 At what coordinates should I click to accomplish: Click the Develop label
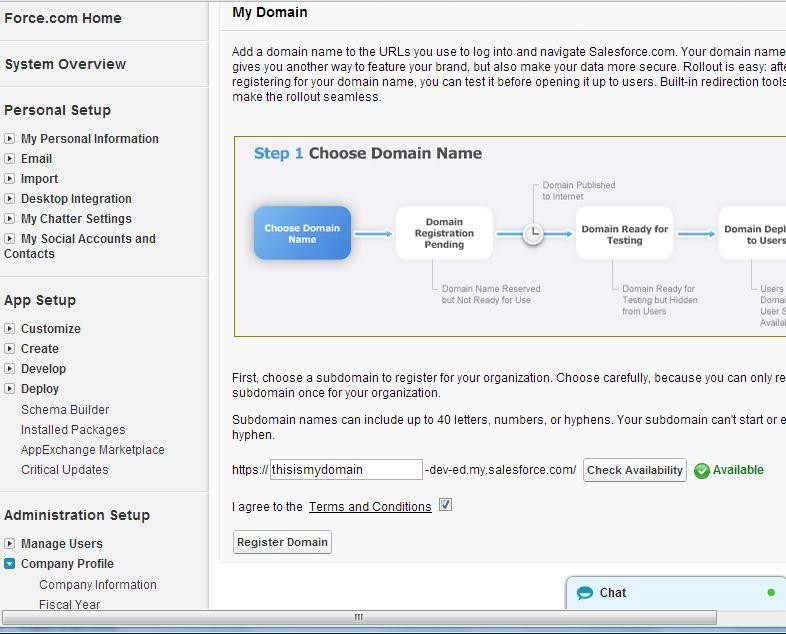[x=44, y=369]
